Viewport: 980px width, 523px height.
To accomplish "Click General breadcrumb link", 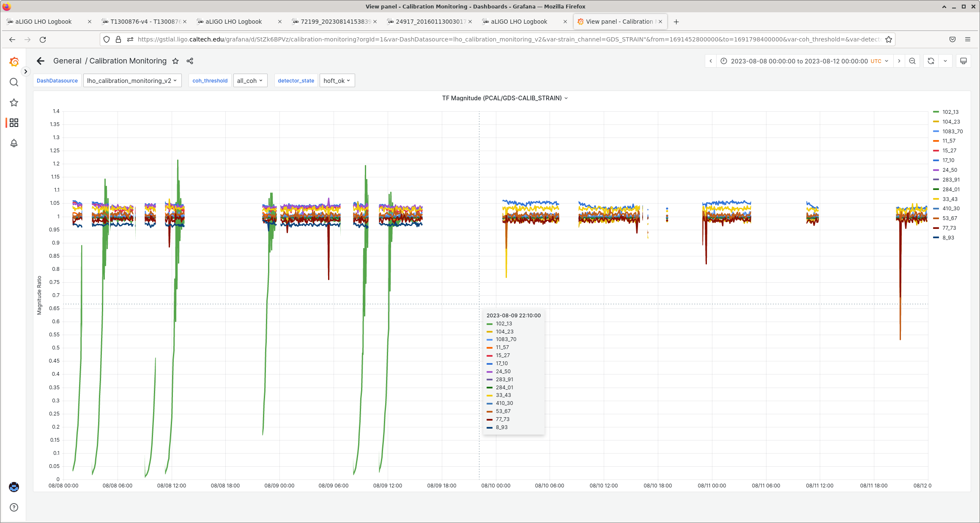I will pos(67,61).
